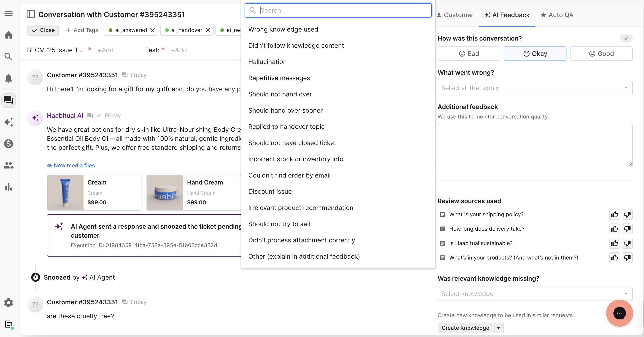The image size is (644, 337).
Task: Open notifications bell icon
Action: tap(9, 78)
